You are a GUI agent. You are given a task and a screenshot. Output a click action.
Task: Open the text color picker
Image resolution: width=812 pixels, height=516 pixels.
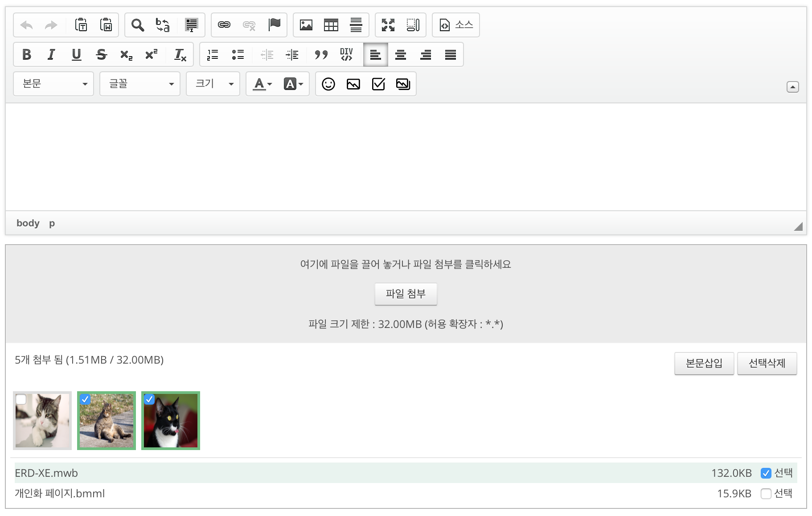(x=262, y=84)
